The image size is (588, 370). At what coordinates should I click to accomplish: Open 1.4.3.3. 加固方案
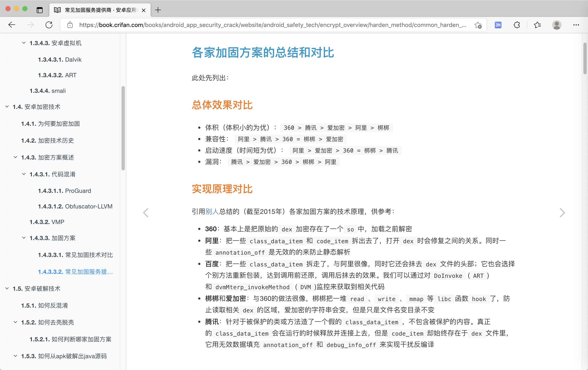click(53, 238)
